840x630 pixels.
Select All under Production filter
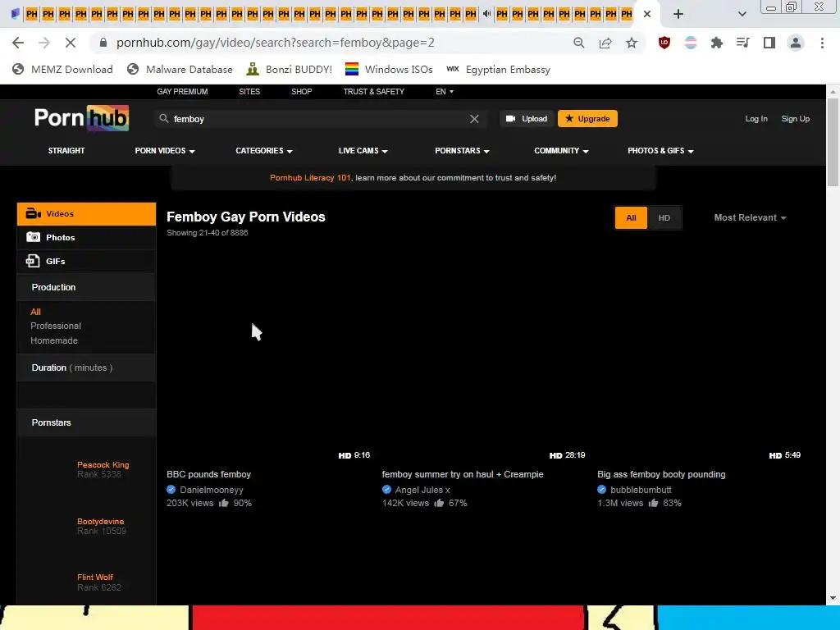point(36,312)
